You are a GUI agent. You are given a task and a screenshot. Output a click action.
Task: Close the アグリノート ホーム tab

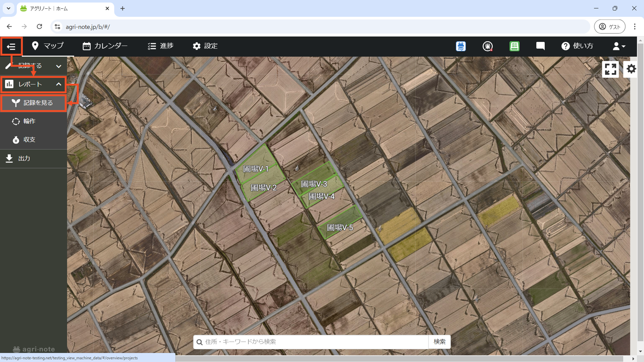click(x=107, y=9)
